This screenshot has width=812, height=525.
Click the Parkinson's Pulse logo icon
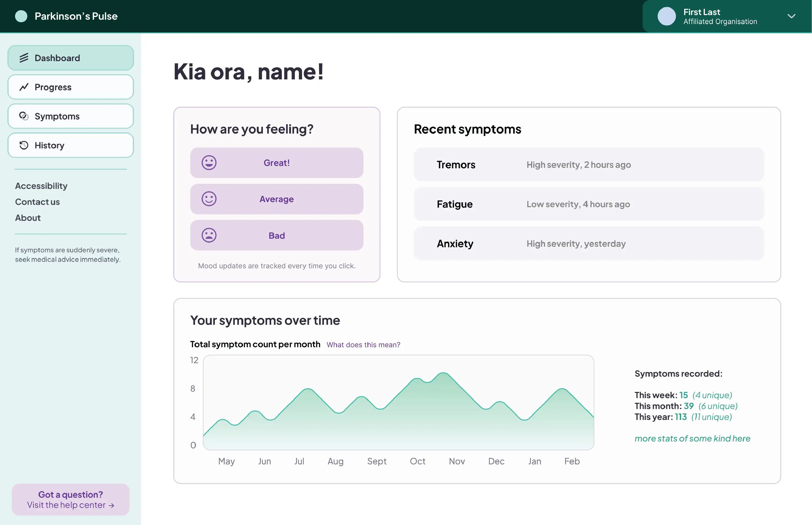click(x=21, y=16)
